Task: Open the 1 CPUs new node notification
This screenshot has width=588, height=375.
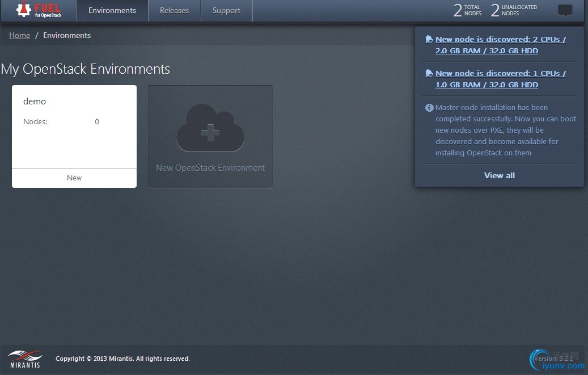Action: click(x=500, y=79)
